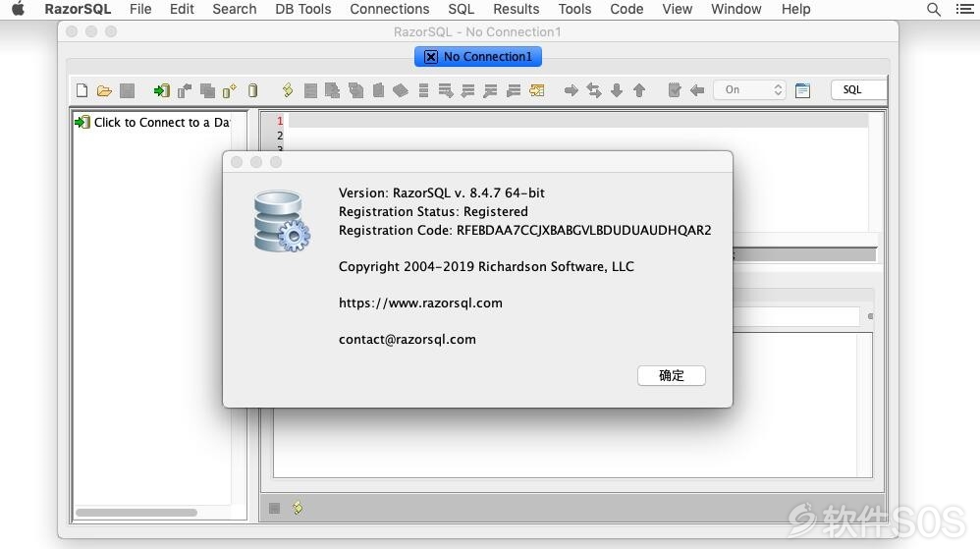Screen dimensions: 980x549
Task: Open the Tools menu
Action: coord(574,10)
